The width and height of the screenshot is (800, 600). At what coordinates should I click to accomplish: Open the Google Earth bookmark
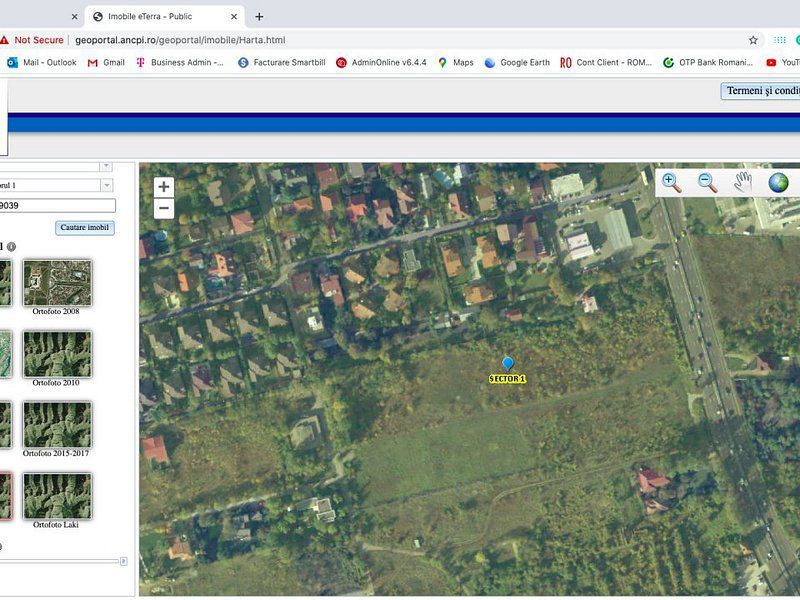(x=488, y=62)
